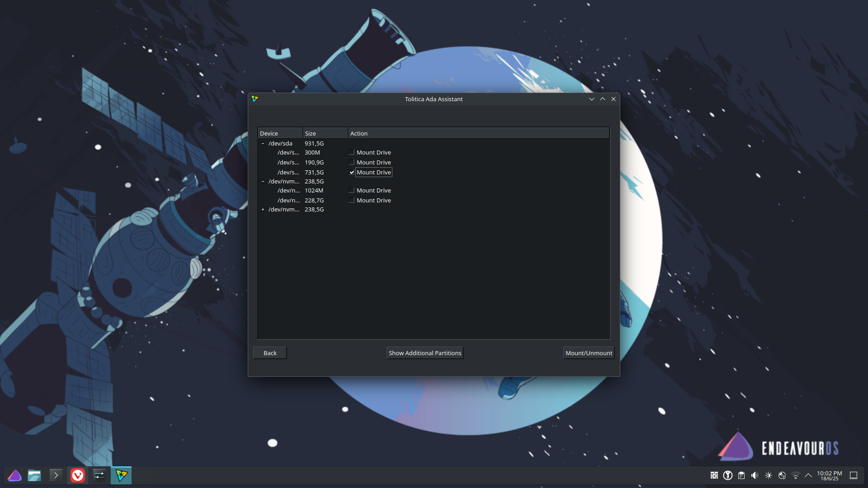The image size is (868, 488).
Task: Show hidden system tray icons arrow
Action: coord(808,475)
